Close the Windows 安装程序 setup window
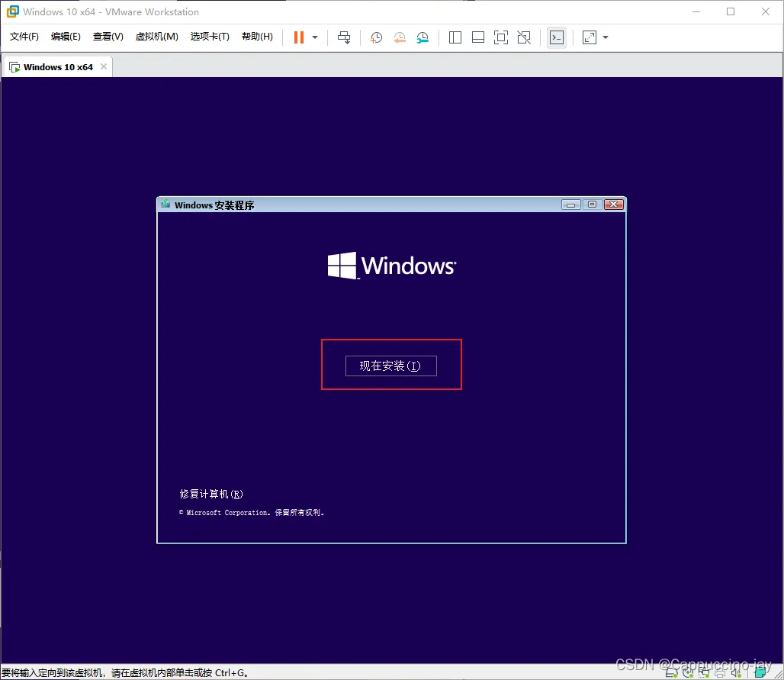Viewport: 784px width, 680px height. 613,205
